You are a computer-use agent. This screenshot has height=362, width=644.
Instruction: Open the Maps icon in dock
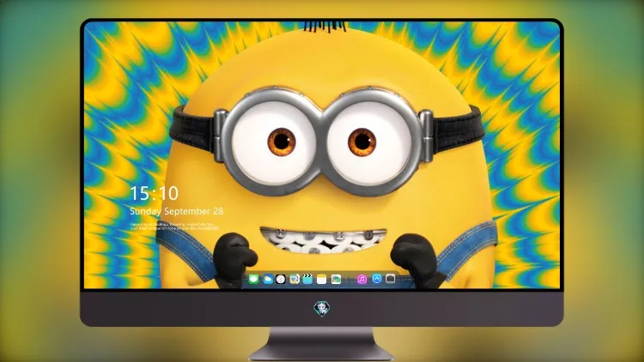point(294,280)
